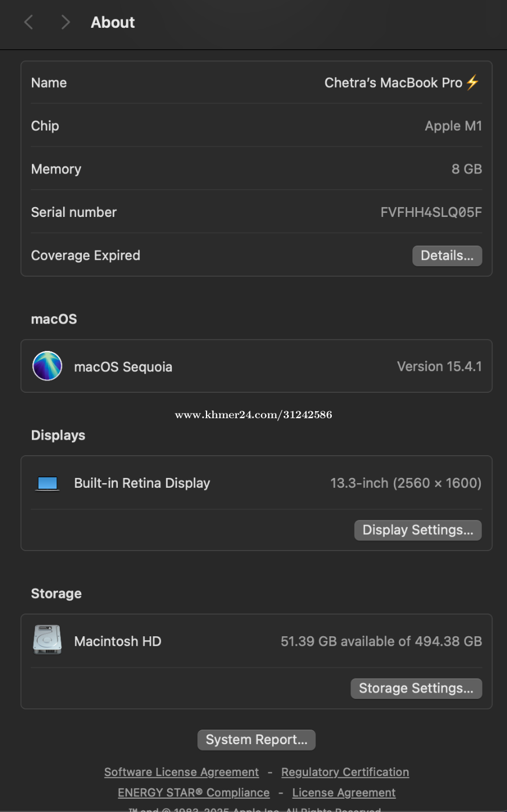Click the Chip row label
Image resolution: width=507 pixels, height=812 pixels.
click(x=45, y=126)
